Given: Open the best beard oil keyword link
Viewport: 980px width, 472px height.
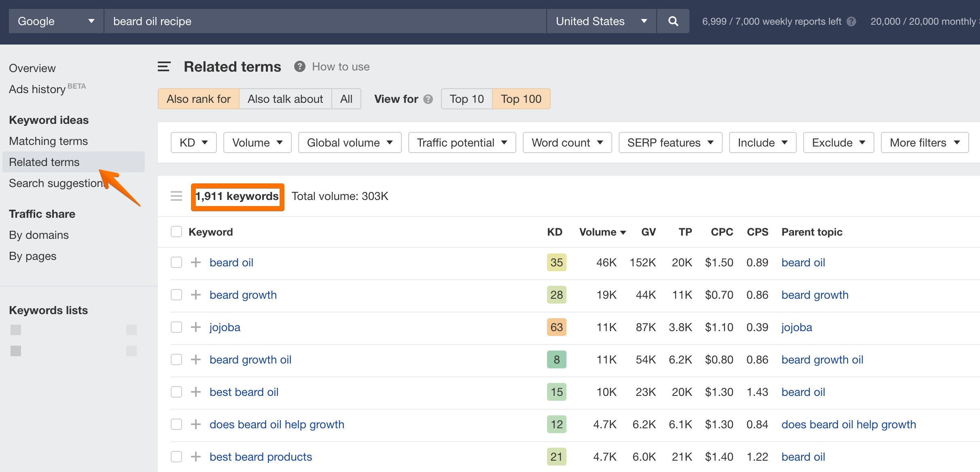Looking at the screenshot, I should click(244, 392).
